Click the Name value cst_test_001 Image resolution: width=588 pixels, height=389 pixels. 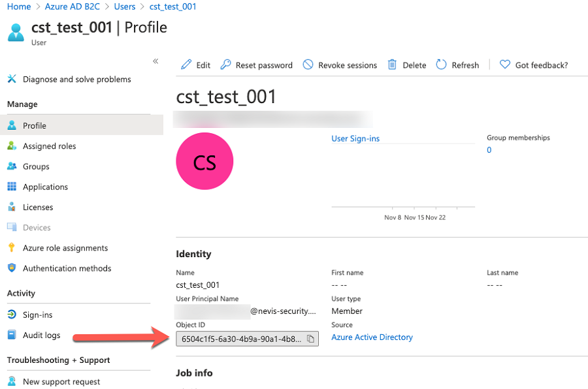tap(197, 285)
